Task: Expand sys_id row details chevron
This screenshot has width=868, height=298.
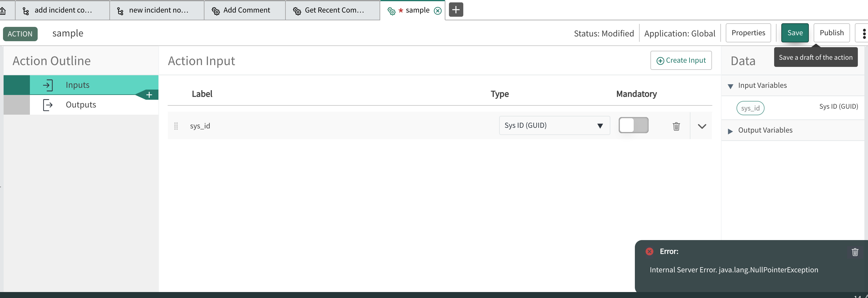Action: [702, 127]
